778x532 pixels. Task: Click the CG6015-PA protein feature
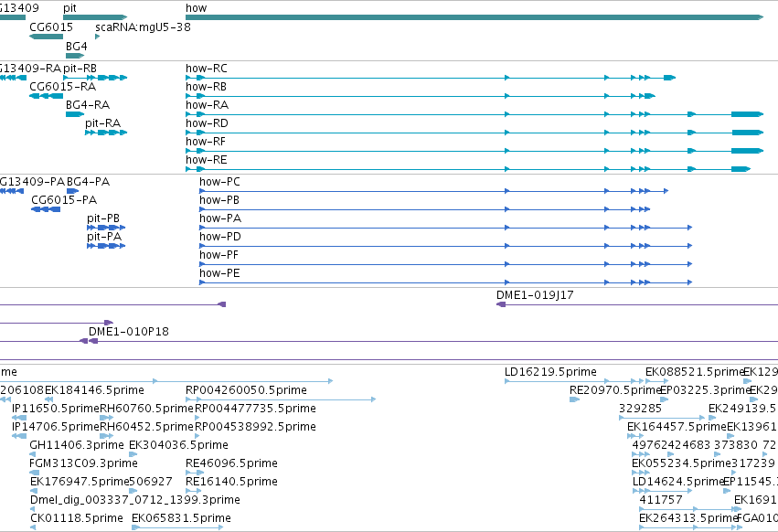(x=46, y=209)
